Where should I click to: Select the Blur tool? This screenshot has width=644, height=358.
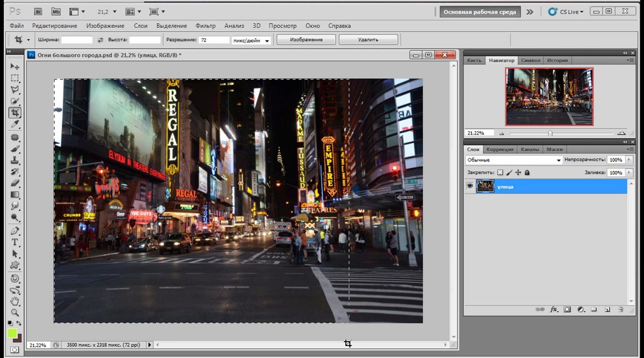coord(15,206)
